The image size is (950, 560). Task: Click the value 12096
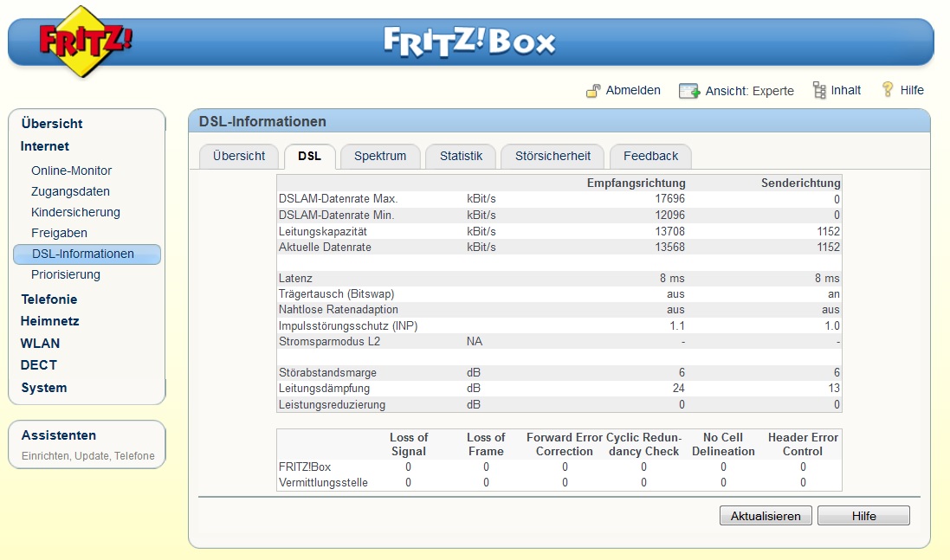point(670,215)
